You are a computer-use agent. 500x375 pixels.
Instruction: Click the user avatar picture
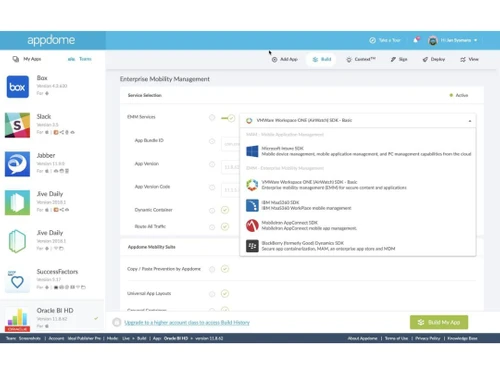433,41
